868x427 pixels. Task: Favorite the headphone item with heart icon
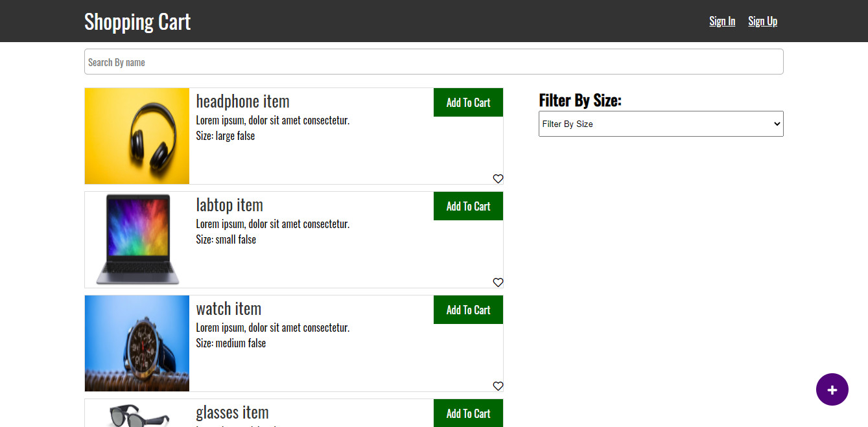498,179
